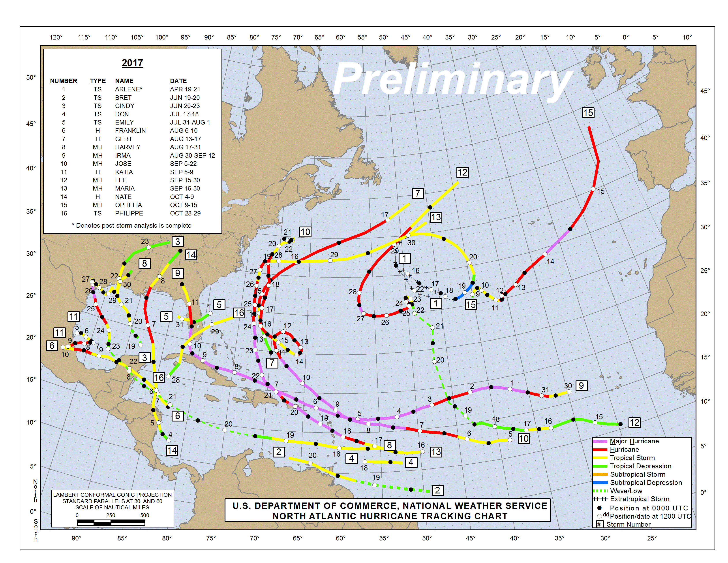Select the storm name "CINDY"
728x563 pixels.
point(125,106)
